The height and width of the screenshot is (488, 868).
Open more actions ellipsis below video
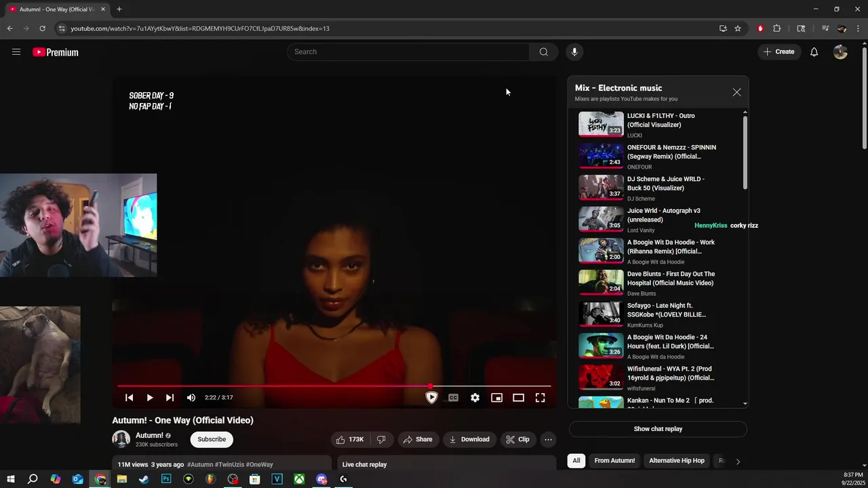click(x=548, y=439)
